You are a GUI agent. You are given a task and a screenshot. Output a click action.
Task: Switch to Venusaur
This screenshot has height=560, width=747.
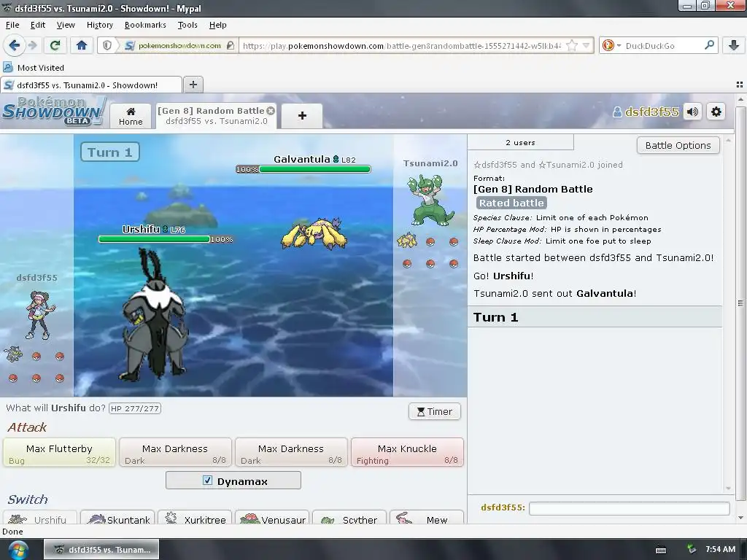click(273, 517)
